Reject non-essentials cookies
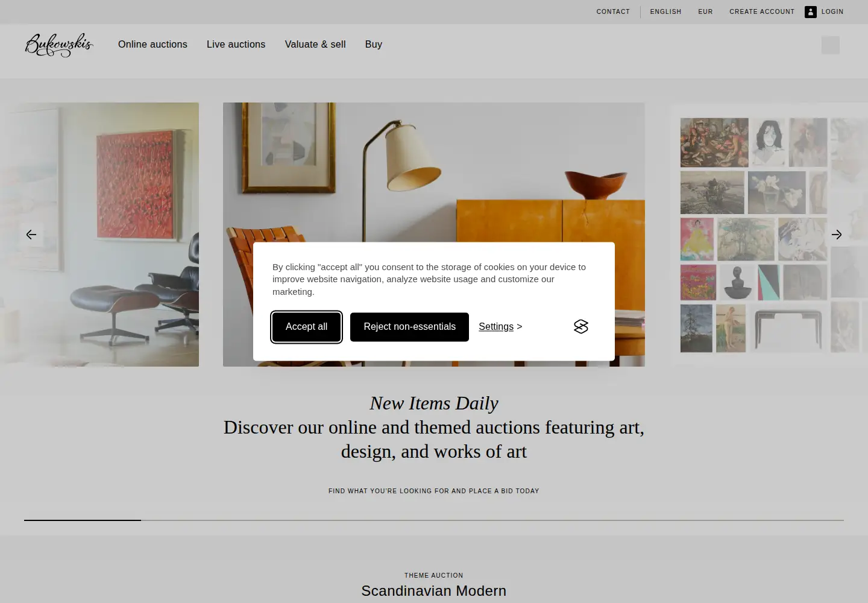Image resolution: width=868 pixels, height=603 pixels. (409, 327)
